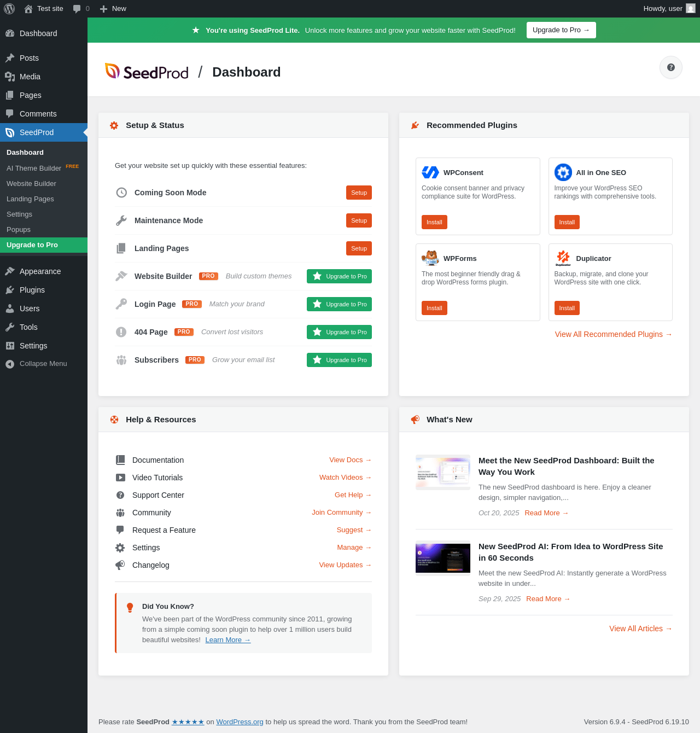Click the Login Page key icon
The height and width of the screenshot is (733, 700).
(121, 304)
